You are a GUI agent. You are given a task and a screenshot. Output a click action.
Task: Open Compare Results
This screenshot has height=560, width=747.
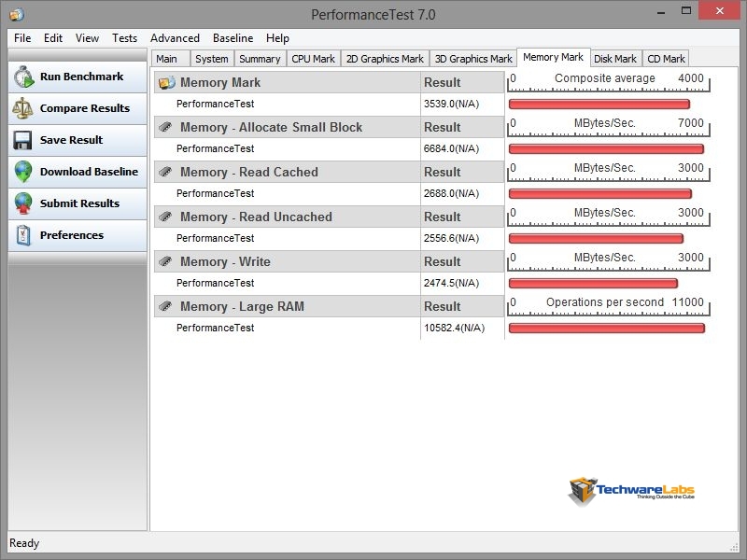(78, 108)
